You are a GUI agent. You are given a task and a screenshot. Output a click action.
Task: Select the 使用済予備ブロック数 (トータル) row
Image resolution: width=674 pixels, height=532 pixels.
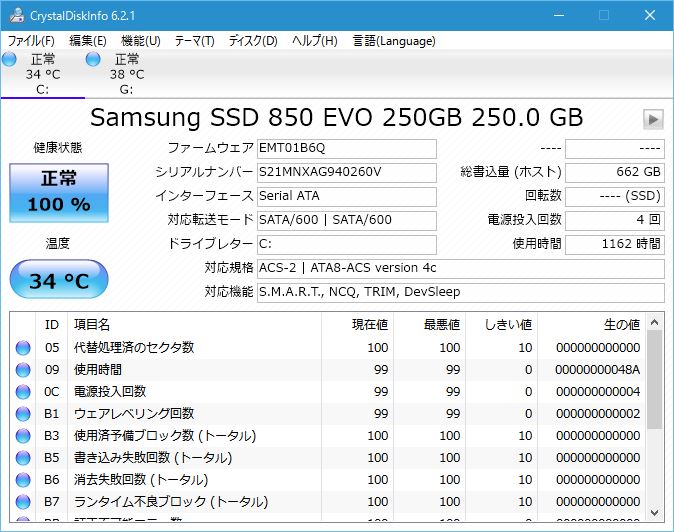[x=327, y=436]
